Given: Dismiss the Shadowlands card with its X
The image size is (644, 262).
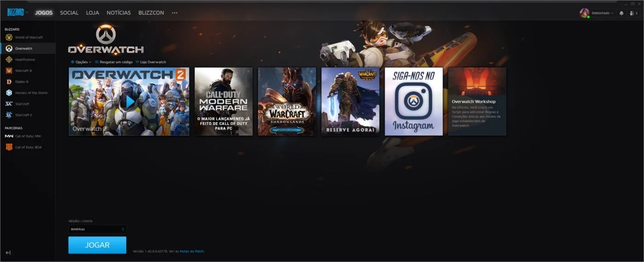Looking at the screenshot, I should 312,71.
